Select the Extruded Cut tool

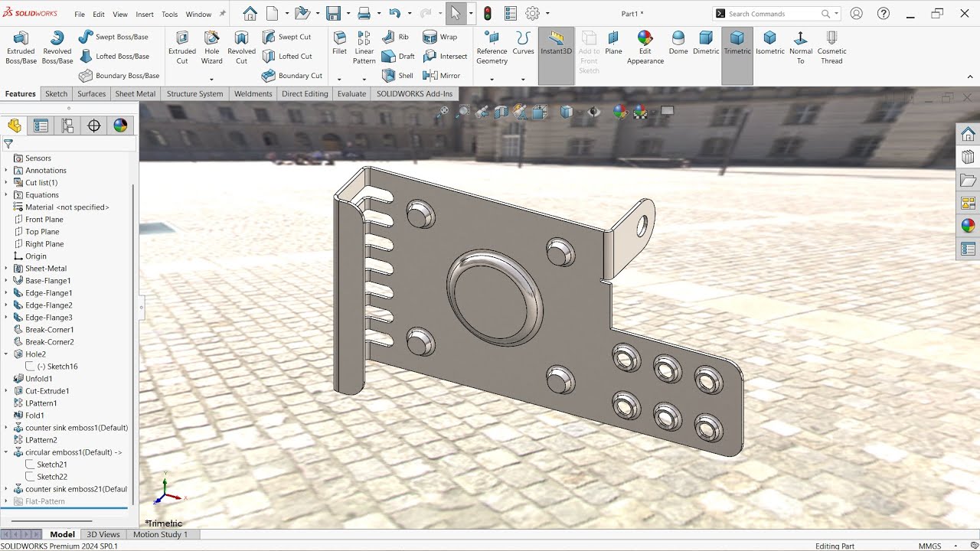click(182, 47)
